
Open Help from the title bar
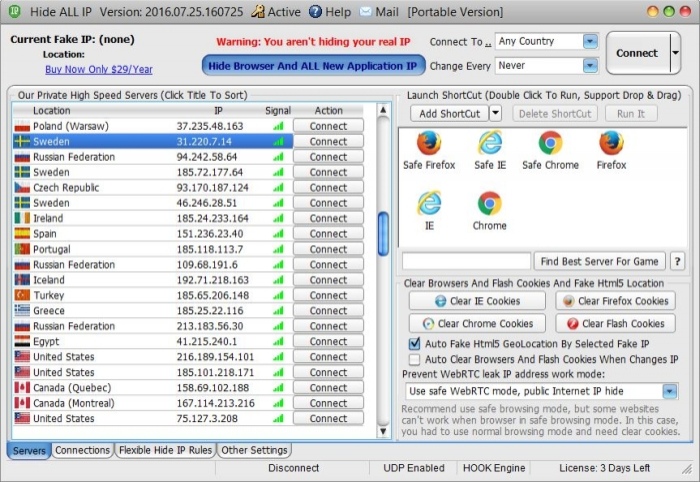pyautogui.click(x=330, y=12)
